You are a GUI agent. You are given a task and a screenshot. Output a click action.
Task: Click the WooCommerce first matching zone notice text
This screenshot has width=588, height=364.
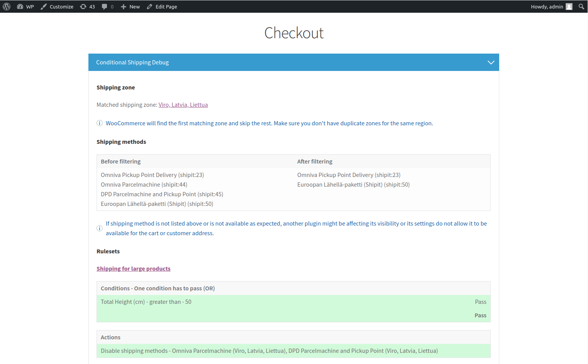coord(269,123)
